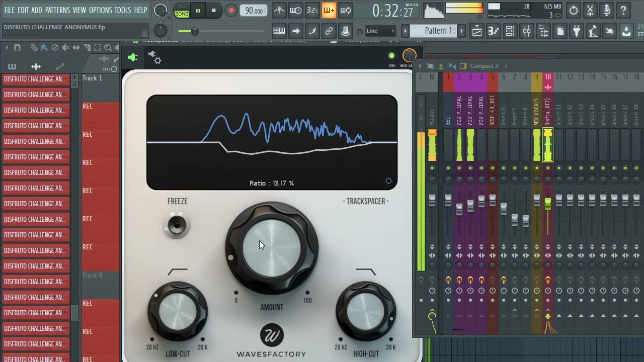Mute mixer track 10 green light

pyautogui.click(x=547, y=168)
